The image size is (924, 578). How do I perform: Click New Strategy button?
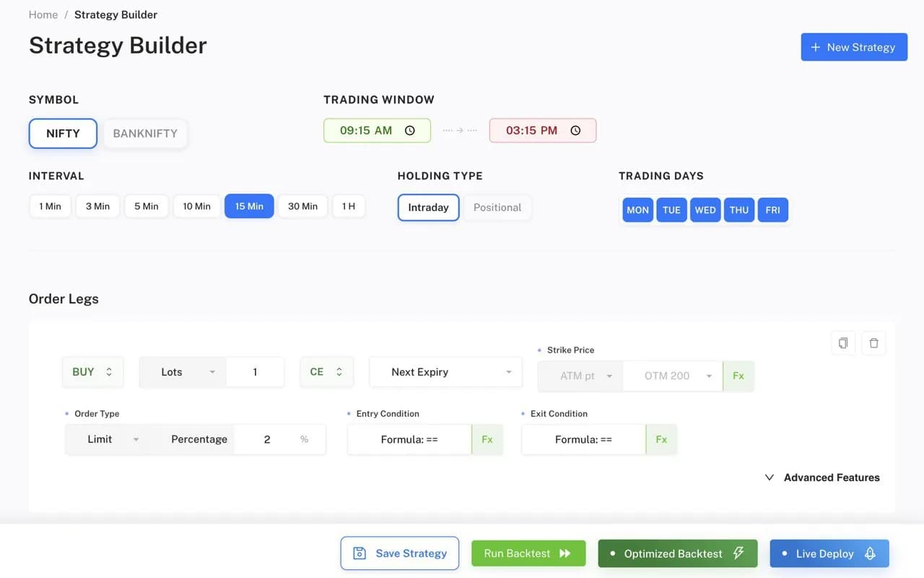point(854,47)
